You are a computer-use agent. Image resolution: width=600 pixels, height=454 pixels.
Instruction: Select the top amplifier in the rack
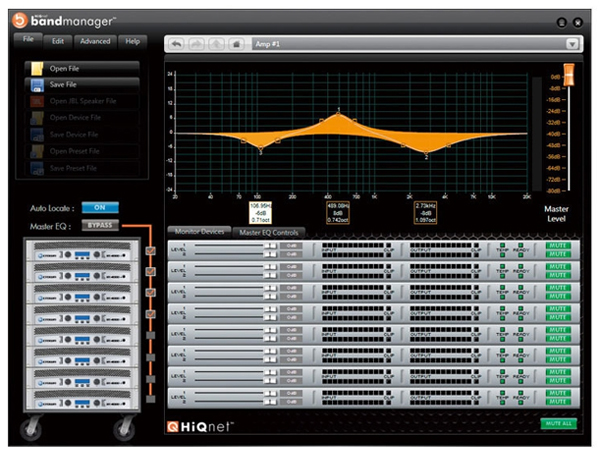point(82,251)
